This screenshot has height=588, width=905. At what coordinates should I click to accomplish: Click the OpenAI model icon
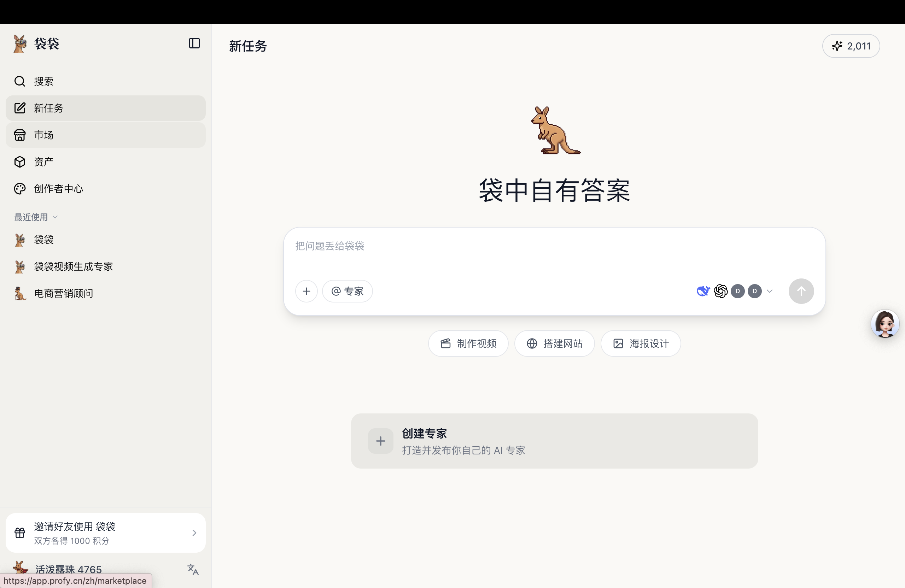720,292
